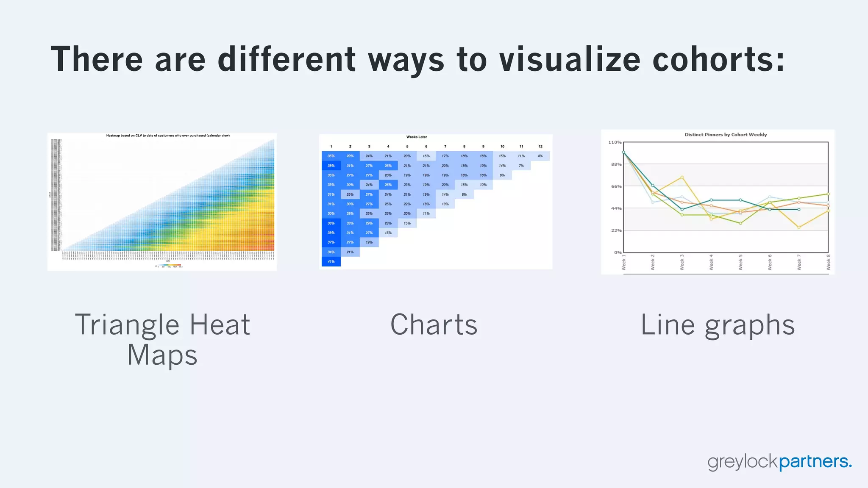Click the 110% y-axis label
Viewport: 868px width, 488px height.
[615, 142]
